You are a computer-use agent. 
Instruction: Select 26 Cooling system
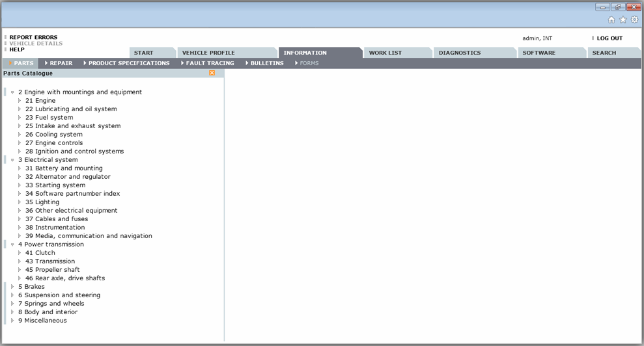tap(54, 135)
